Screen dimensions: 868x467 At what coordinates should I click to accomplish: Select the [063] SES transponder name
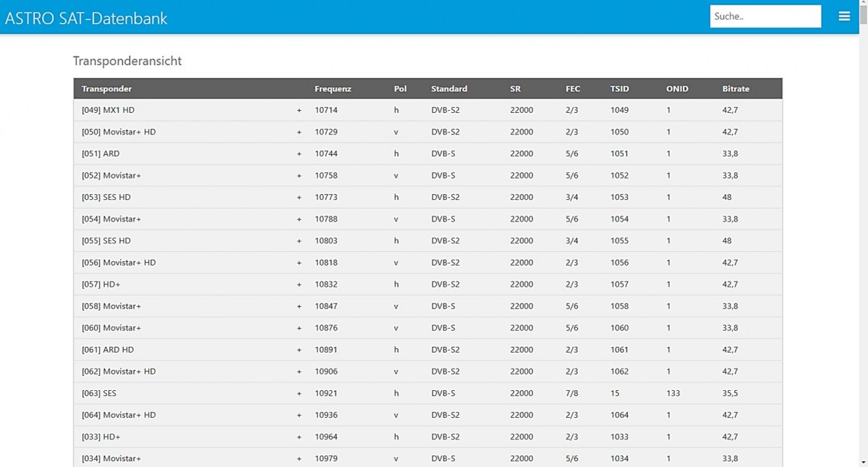coord(99,393)
